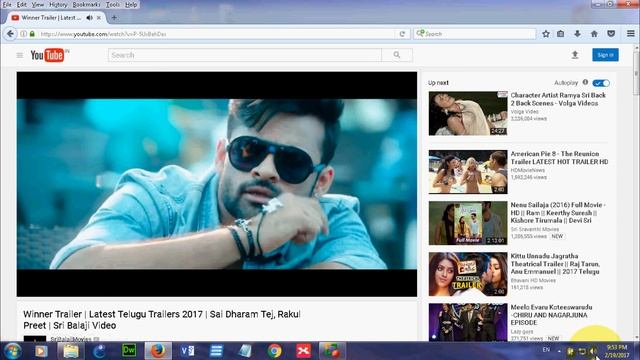Open Meelo Evaru Koteeswarudu episode link

pyautogui.click(x=551, y=315)
